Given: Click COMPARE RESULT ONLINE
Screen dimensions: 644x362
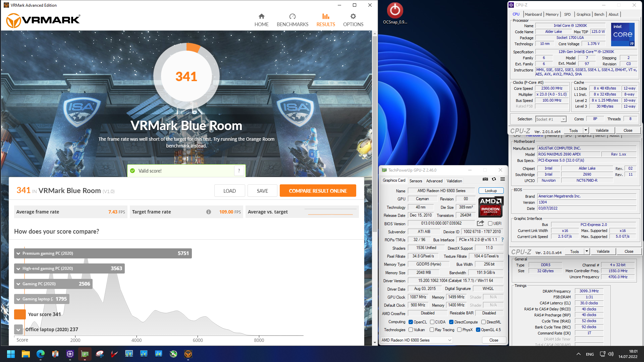Looking at the screenshot, I should pyautogui.click(x=318, y=191).
